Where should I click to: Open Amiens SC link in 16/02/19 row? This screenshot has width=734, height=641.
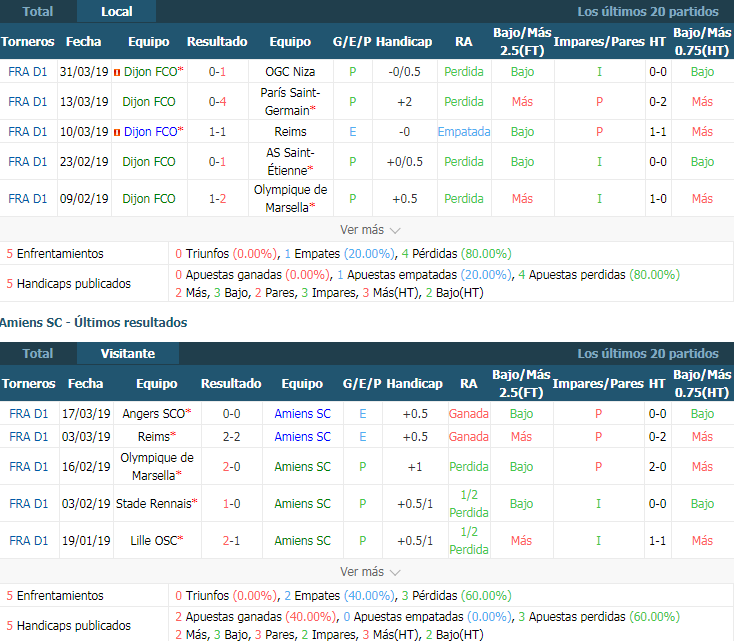pos(302,466)
